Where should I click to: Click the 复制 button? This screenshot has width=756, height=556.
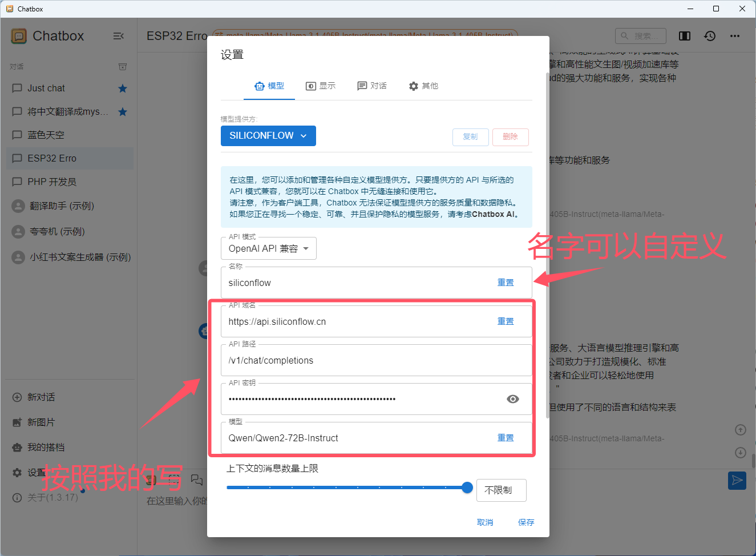(471, 137)
